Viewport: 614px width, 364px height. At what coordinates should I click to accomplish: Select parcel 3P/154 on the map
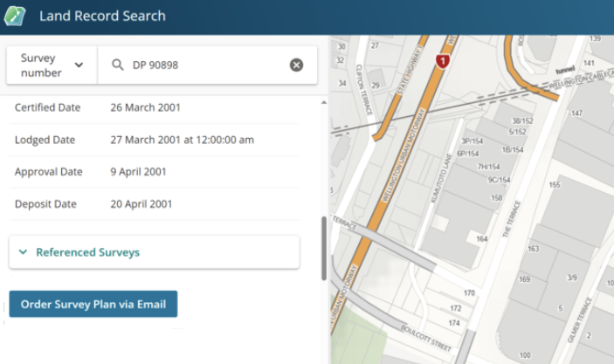click(472, 141)
